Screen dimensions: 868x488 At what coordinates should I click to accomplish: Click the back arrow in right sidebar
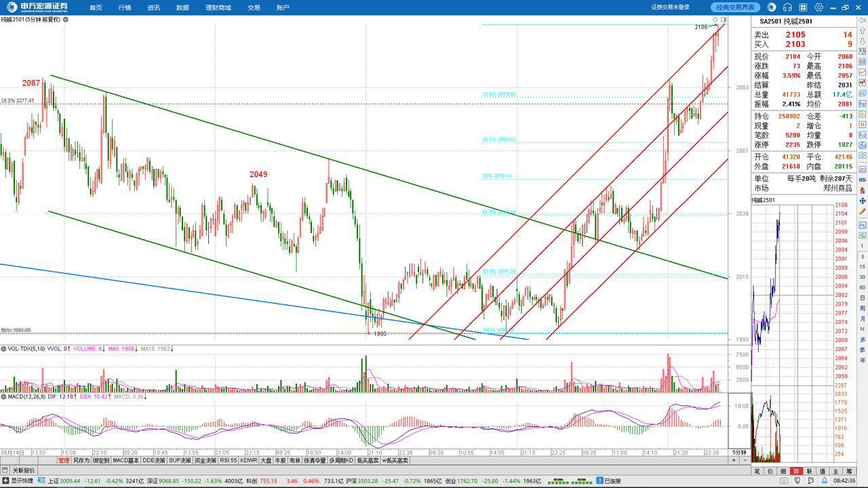point(862,21)
